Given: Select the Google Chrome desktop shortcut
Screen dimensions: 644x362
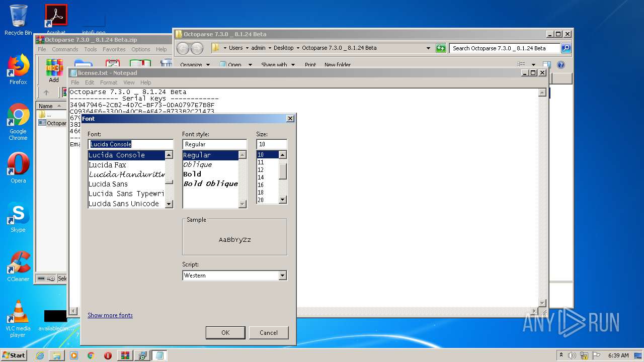Looking at the screenshot, I should [18, 122].
